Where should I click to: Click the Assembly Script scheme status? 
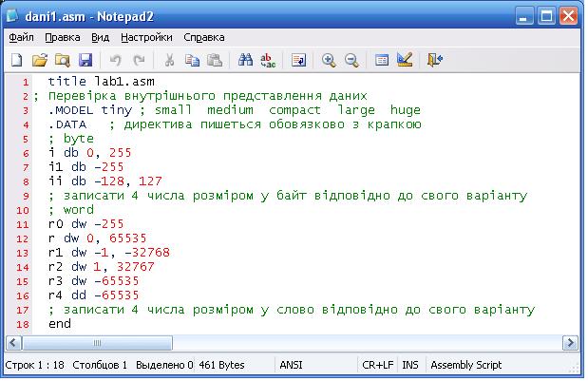coord(465,365)
